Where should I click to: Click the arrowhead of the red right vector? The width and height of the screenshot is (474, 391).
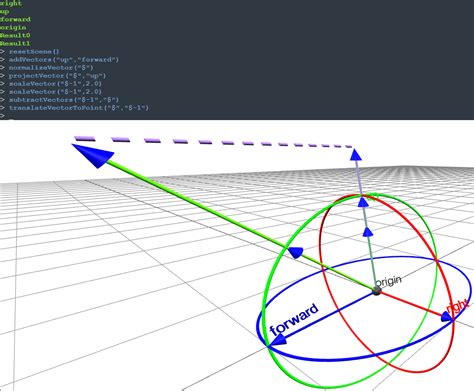(x=447, y=317)
